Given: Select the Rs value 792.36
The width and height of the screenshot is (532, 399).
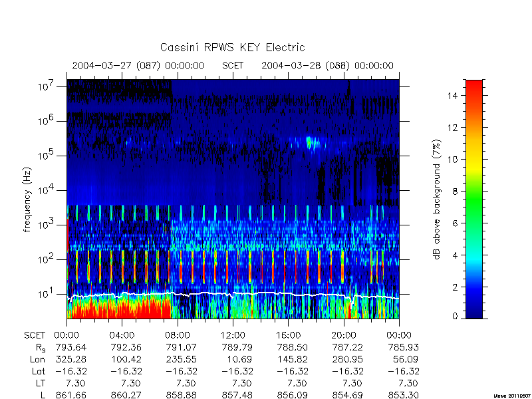Looking at the screenshot, I should point(126,347).
